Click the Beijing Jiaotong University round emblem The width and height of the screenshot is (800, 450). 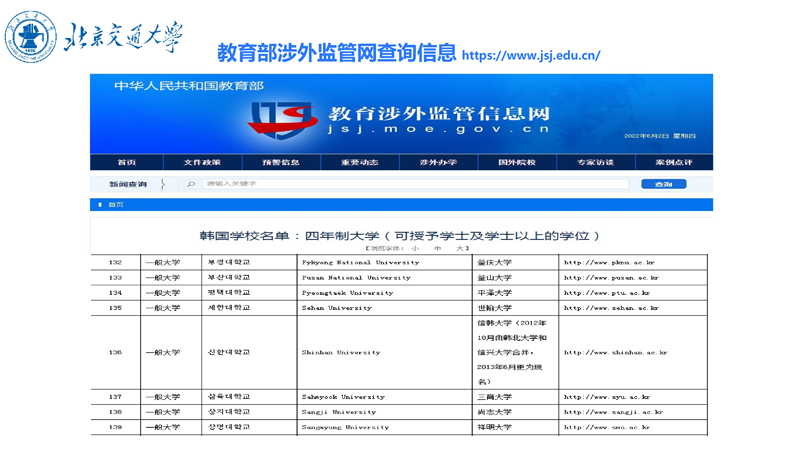31,37
